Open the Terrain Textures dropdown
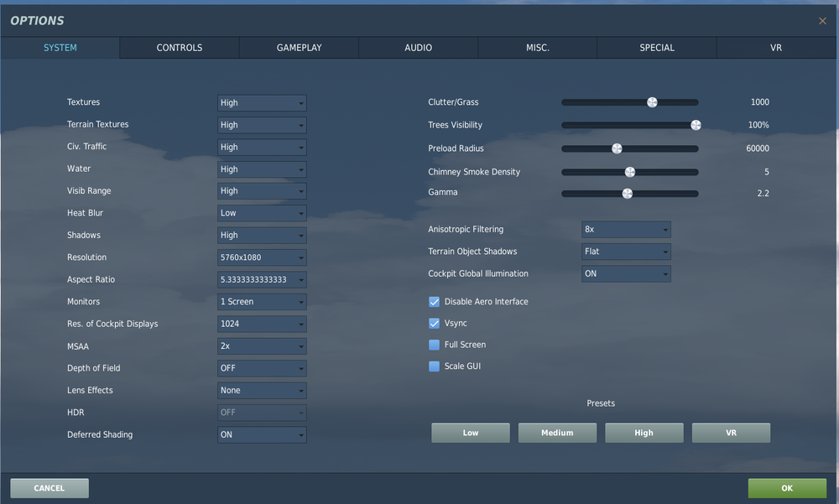Viewport: 839px width, 504px height. tap(262, 125)
